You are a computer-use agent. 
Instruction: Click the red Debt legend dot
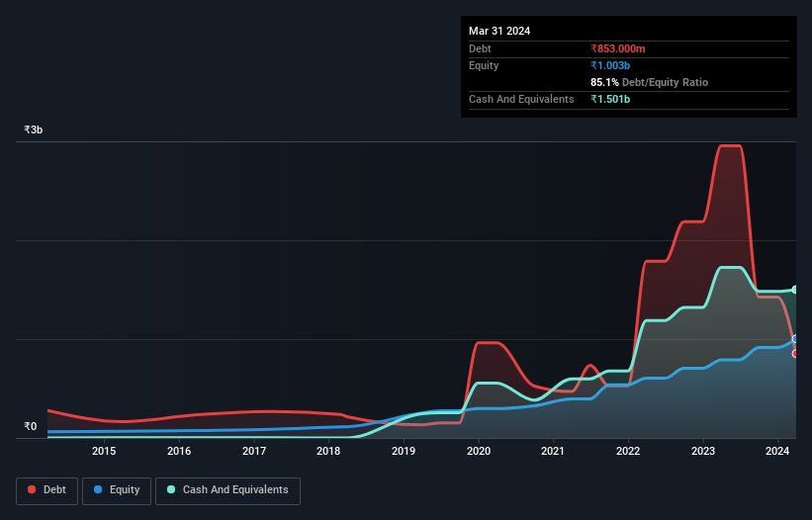(32, 489)
